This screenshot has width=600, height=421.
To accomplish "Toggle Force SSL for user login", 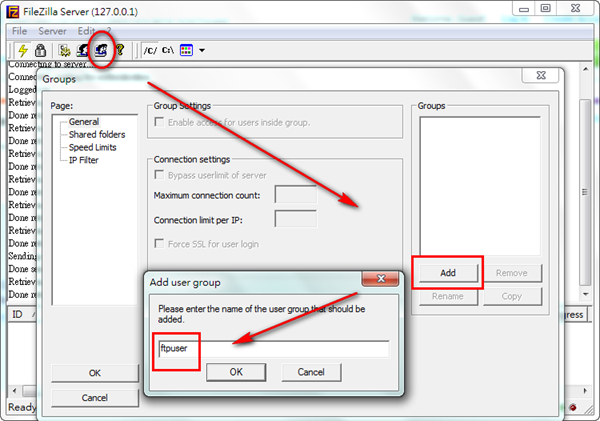I will [x=159, y=243].
